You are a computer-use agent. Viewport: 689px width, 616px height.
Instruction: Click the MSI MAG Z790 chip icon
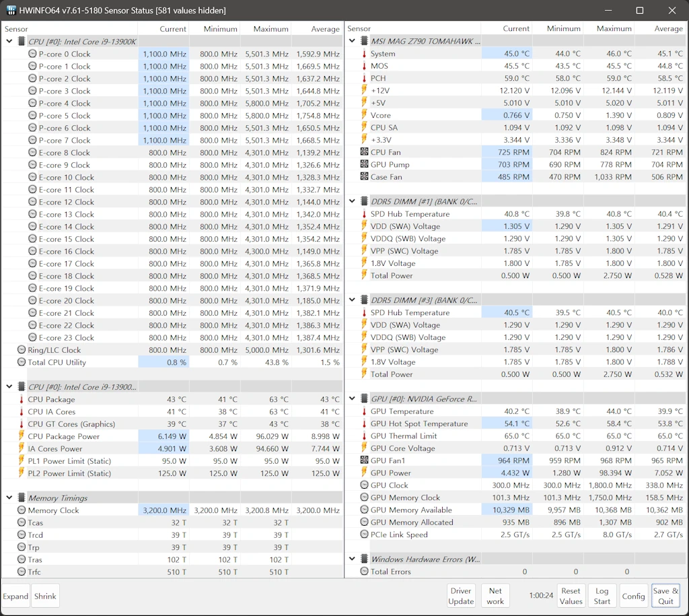364,41
